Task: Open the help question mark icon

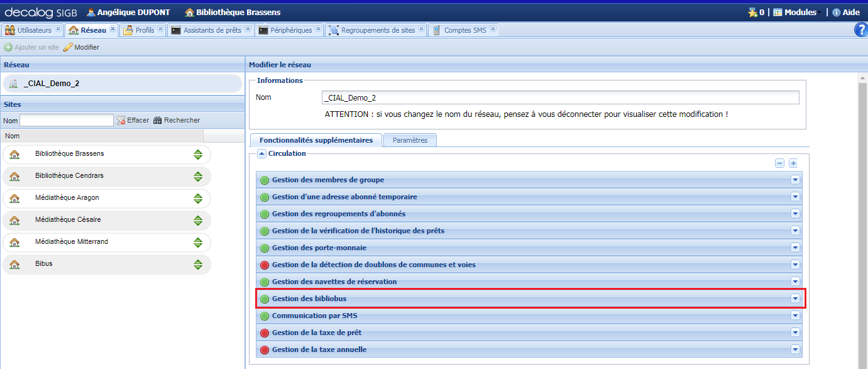Action: coord(860,30)
